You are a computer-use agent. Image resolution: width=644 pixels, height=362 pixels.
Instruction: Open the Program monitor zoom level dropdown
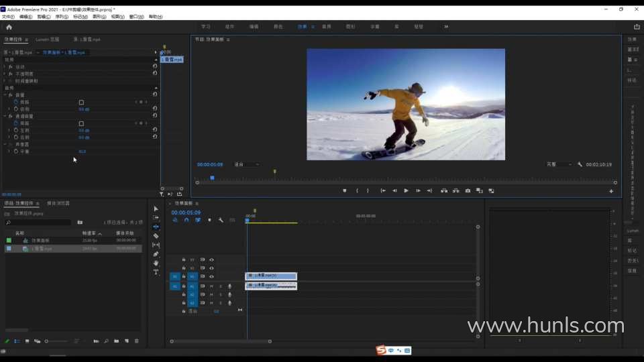click(246, 164)
